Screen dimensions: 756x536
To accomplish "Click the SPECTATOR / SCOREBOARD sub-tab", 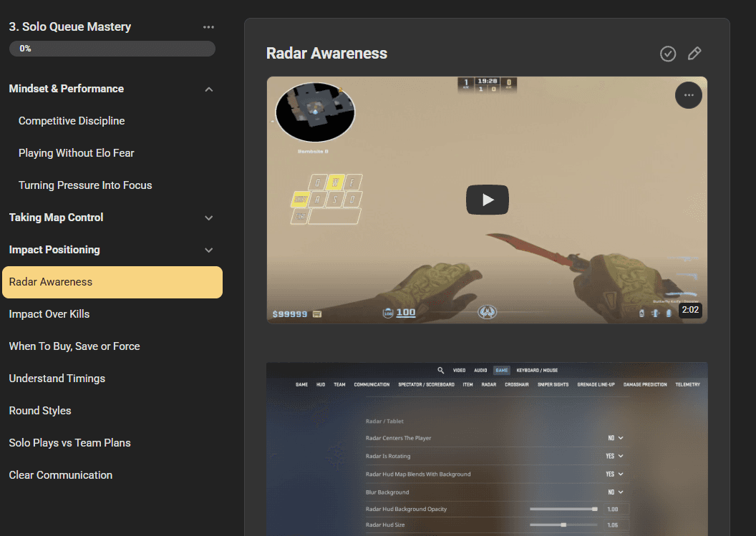I will click(426, 385).
